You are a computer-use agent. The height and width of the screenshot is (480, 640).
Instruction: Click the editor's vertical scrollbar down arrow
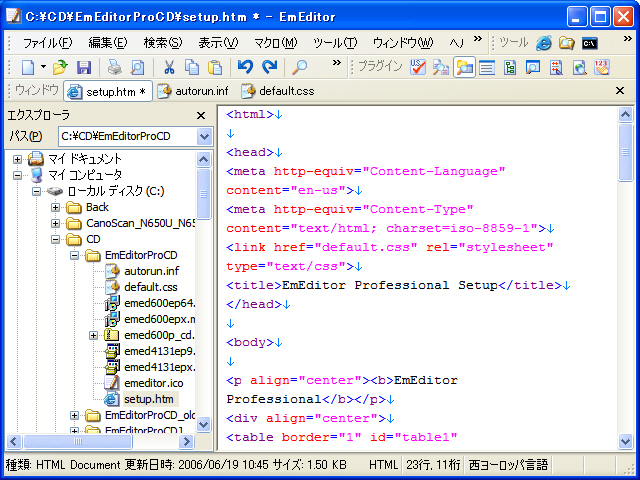tap(625, 441)
